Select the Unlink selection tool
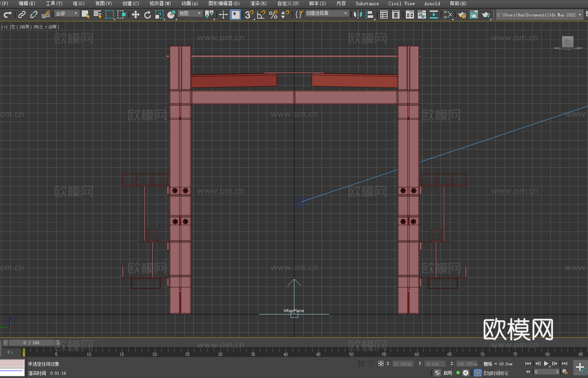 (x=34, y=14)
